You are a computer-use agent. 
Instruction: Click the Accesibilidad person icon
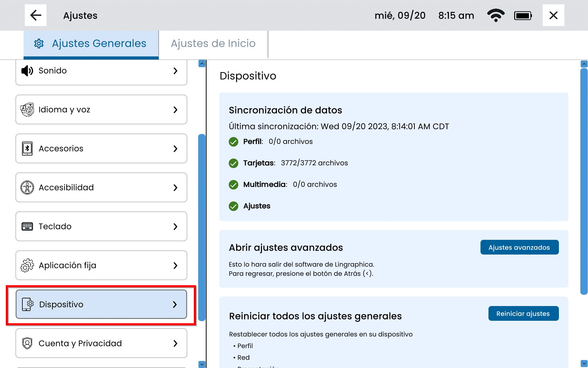tap(27, 187)
